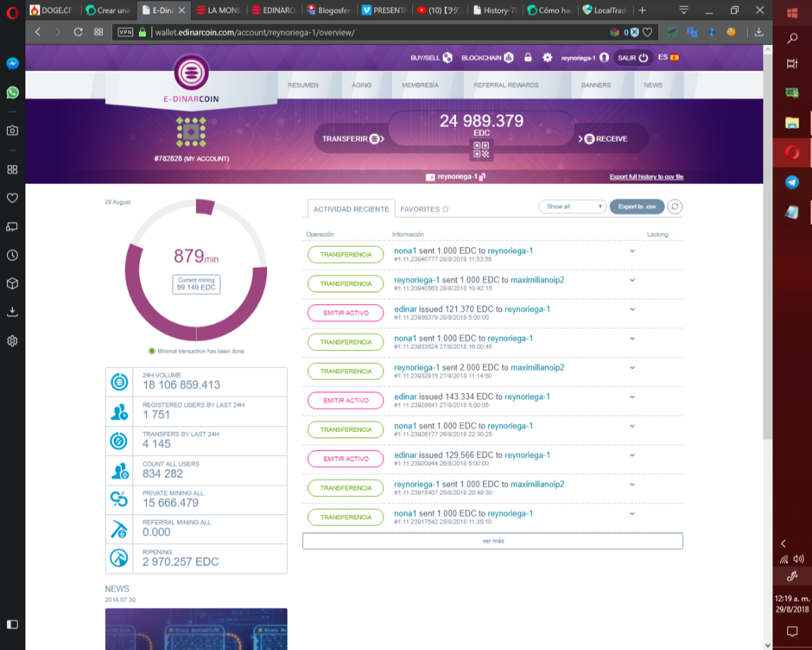The width and height of the screenshot is (812, 650).
Task: Click the mining progress ring
Action: point(196,270)
